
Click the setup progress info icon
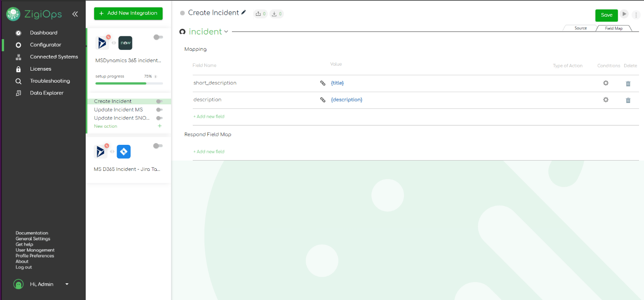(x=155, y=76)
